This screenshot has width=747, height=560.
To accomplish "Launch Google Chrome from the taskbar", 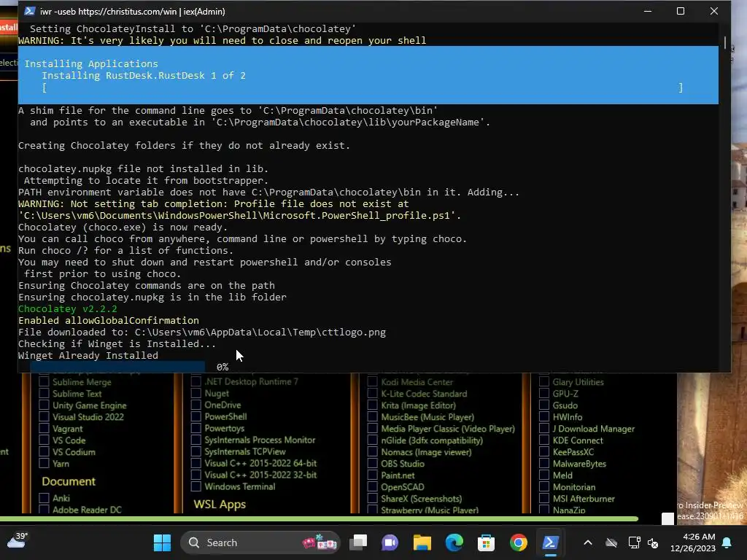I will tap(519, 542).
